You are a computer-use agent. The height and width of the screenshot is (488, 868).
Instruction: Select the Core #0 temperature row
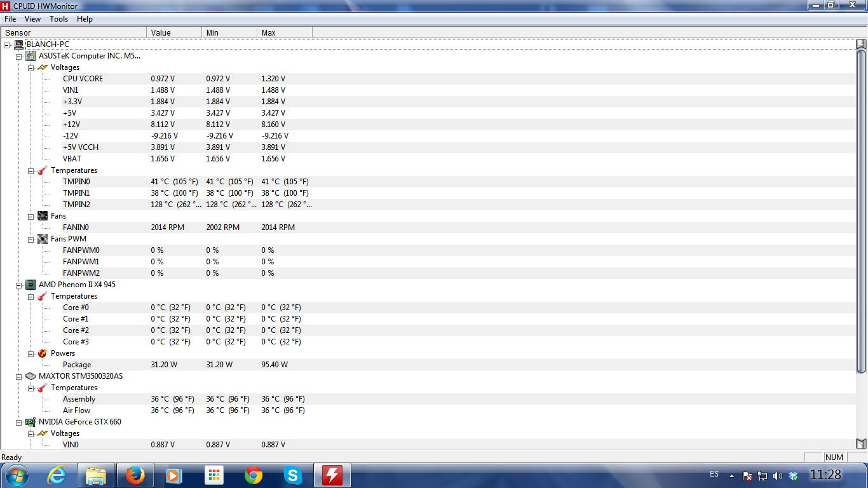click(x=428, y=308)
